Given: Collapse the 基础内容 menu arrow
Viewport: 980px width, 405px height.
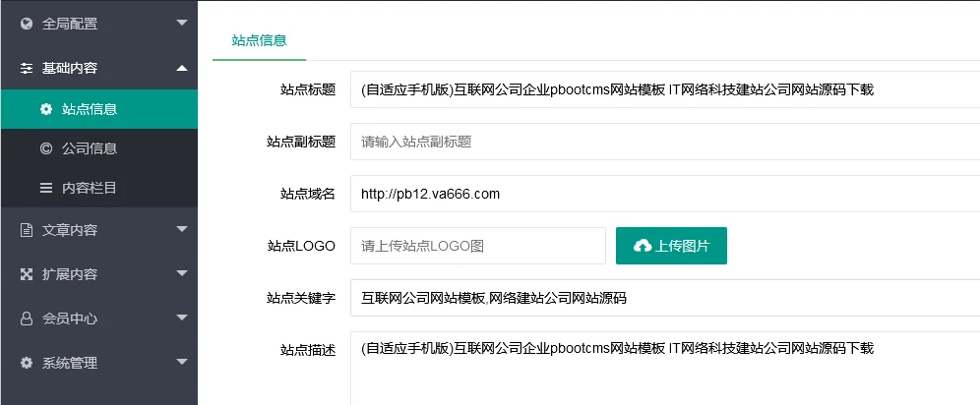Looking at the screenshot, I should (182, 68).
